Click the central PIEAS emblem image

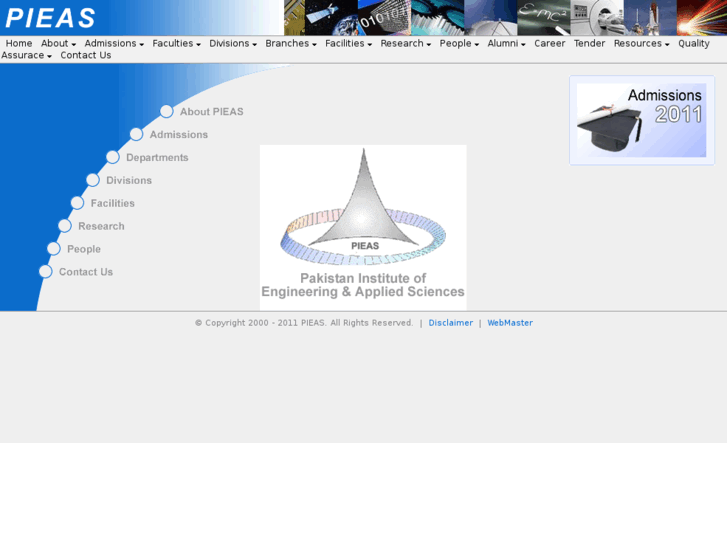pyautogui.click(x=363, y=227)
